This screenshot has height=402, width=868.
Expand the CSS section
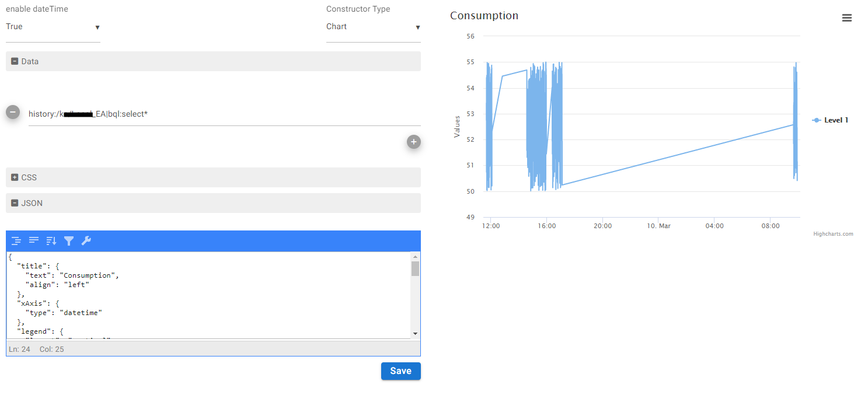pos(15,177)
